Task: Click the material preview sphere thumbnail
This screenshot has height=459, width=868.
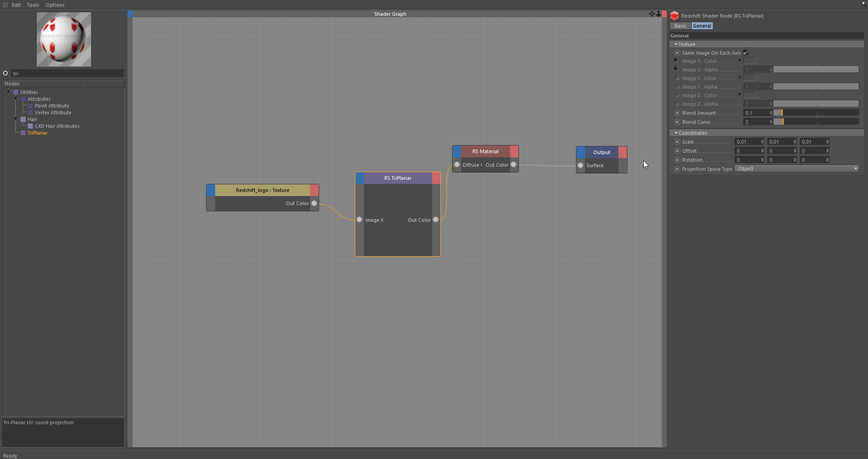Action: coord(64,39)
